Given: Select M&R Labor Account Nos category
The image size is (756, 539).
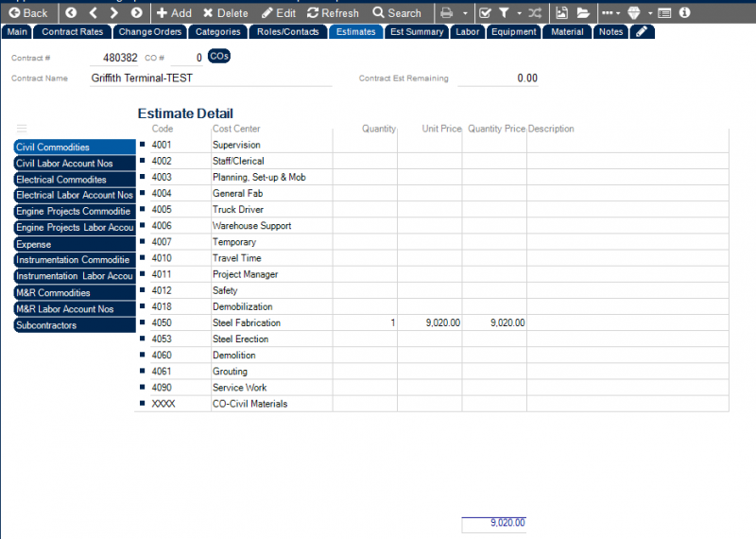Looking at the screenshot, I should tap(75, 309).
